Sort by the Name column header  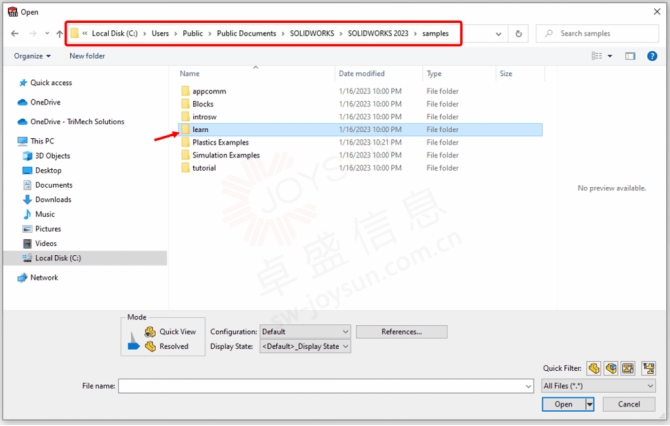click(189, 73)
